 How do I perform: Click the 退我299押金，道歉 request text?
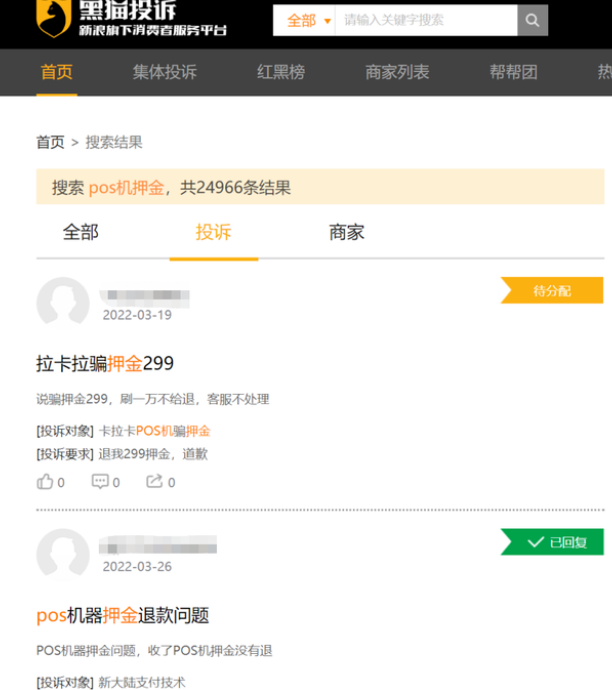153,454
